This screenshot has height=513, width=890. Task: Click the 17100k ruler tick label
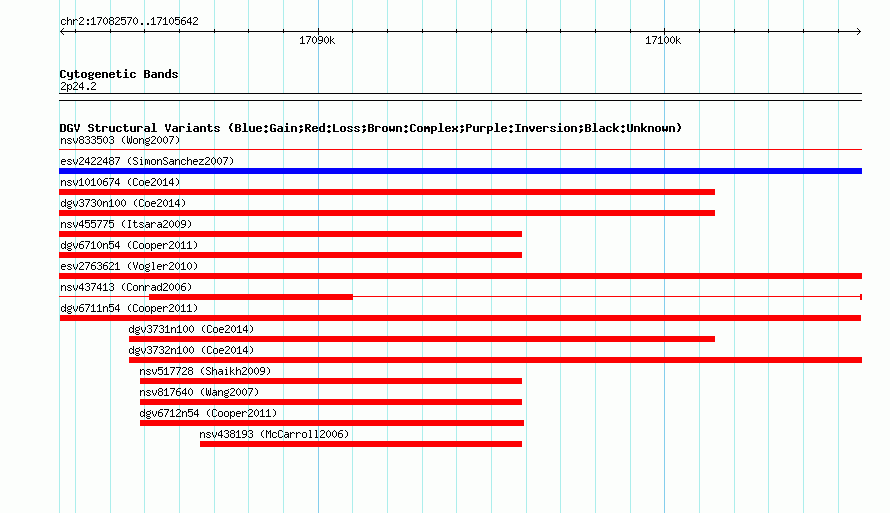point(663,40)
